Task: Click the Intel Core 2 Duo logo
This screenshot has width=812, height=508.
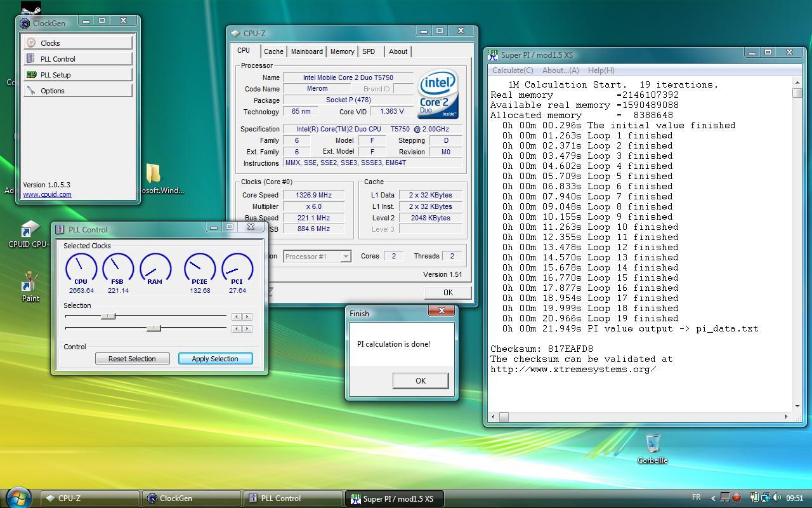Action: [438, 94]
